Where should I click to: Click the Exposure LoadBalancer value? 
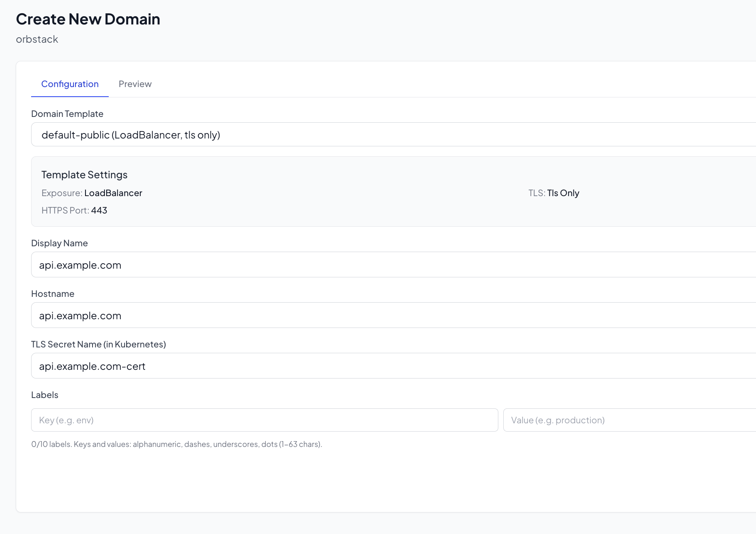(x=113, y=193)
